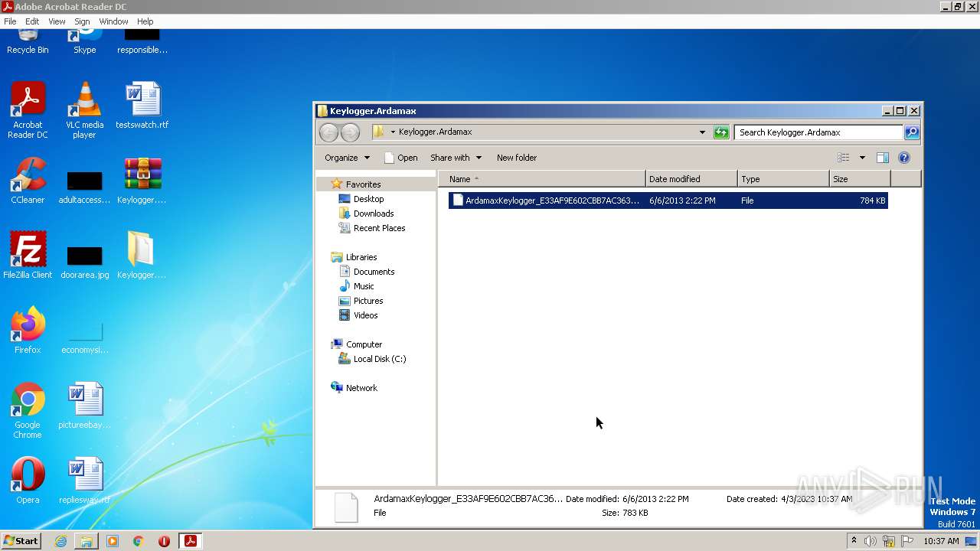The width and height of the screenshot is (980, 551).
Task: Open Skype desktop shortcut
Action: pos(84,42)
